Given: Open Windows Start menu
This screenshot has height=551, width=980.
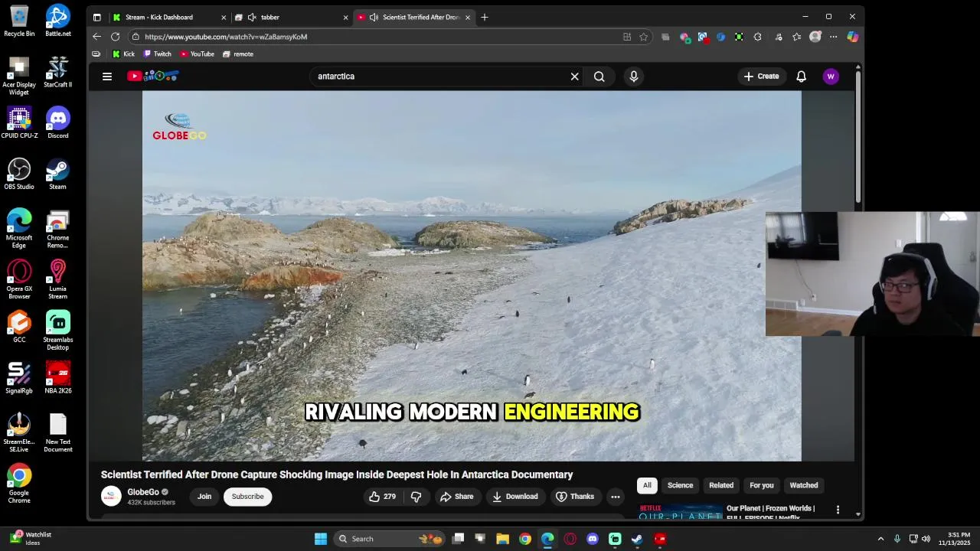Looking at the screenshot, I should (x=321, y=539).
